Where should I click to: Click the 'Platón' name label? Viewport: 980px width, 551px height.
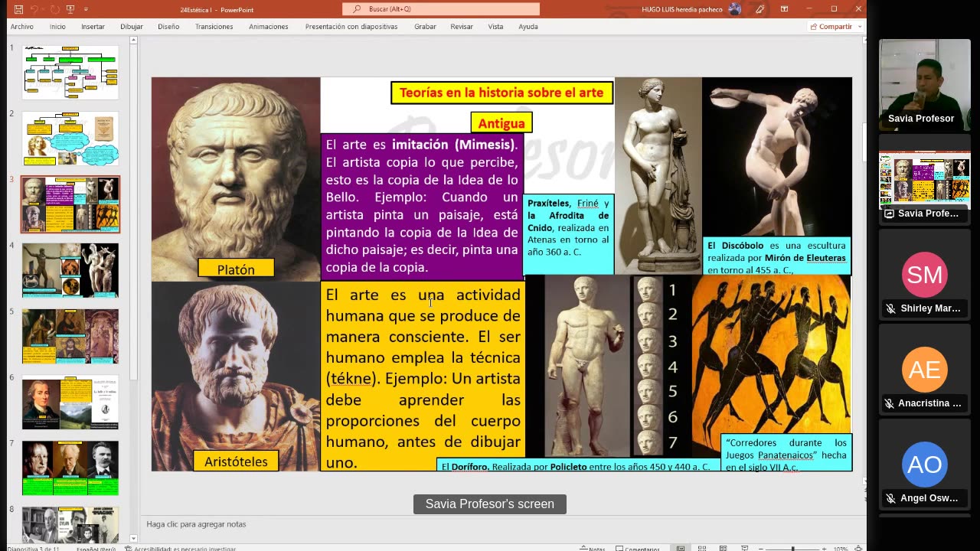tap(236, 269)
